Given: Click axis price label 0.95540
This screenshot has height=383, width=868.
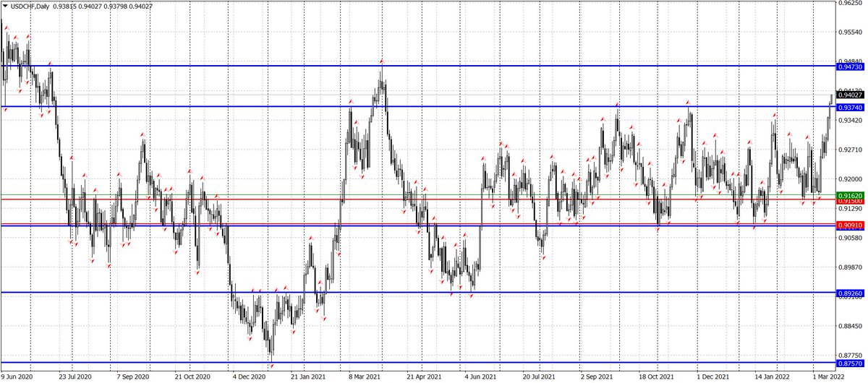Looking at the screenshot, I should pos(849,33).
